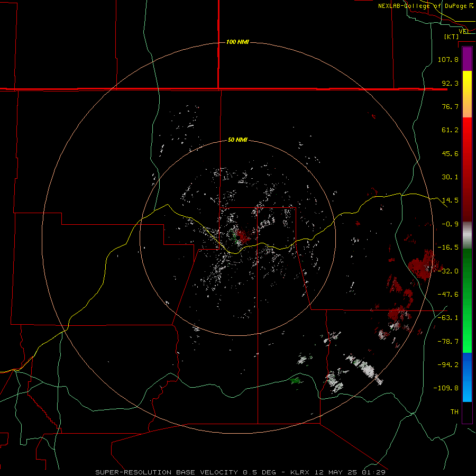This screenshot has height=476, width=476.
Task: Click the -78.7 scale value
Action: (448, 342)
